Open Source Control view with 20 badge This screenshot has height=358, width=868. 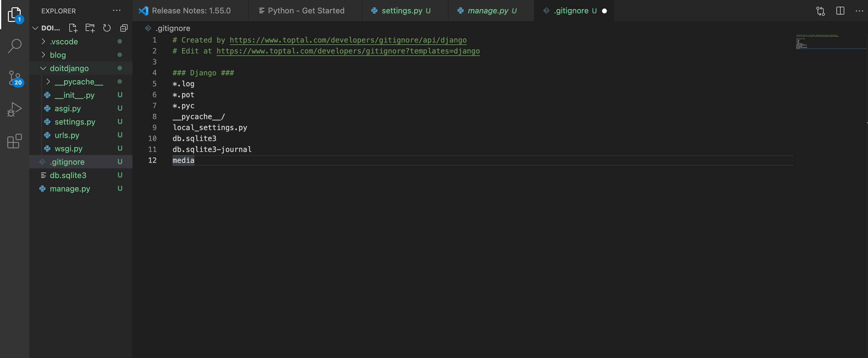coord(15,78)
